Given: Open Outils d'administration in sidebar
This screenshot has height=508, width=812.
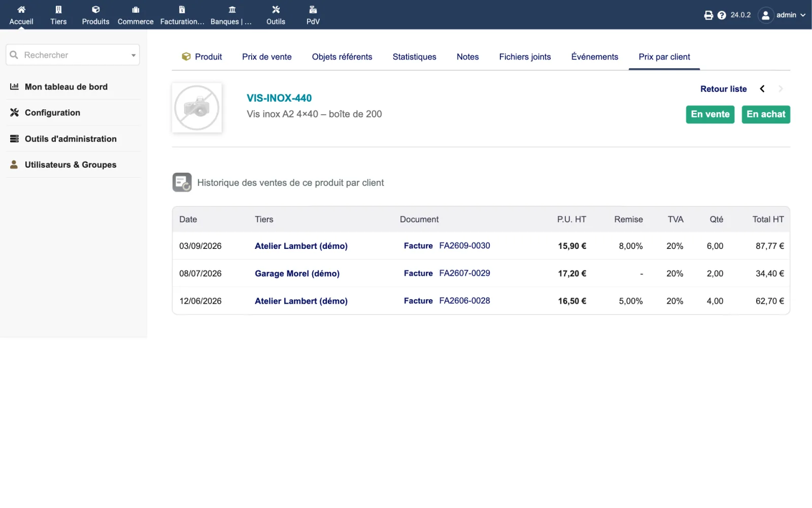Looking at the screenshot, I should coord(71,139).
